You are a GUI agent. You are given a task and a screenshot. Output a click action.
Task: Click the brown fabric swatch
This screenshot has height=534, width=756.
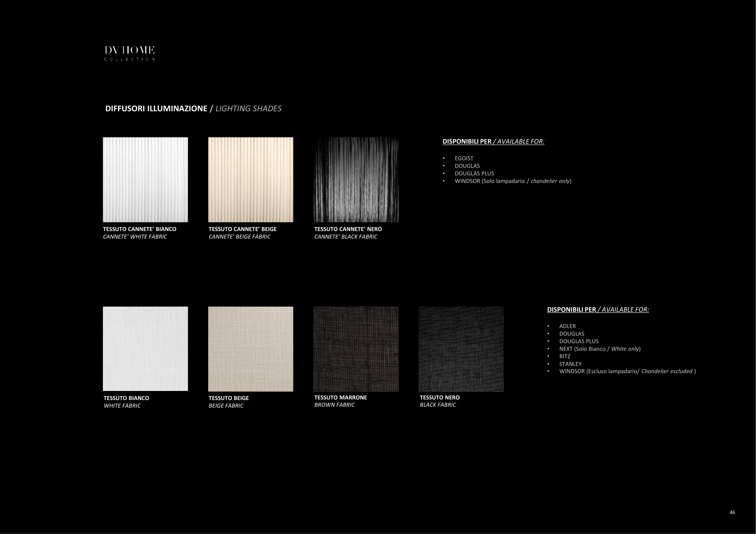pos(356,349)
